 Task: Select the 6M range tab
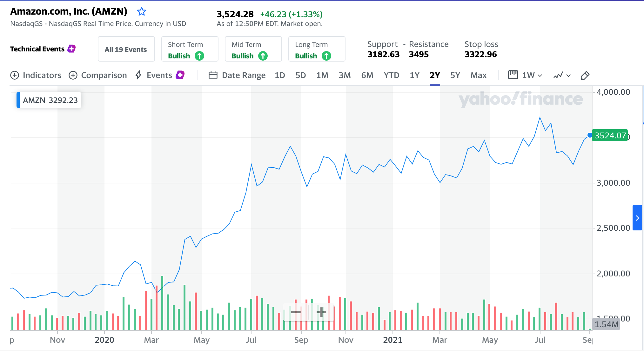[367, 75]
